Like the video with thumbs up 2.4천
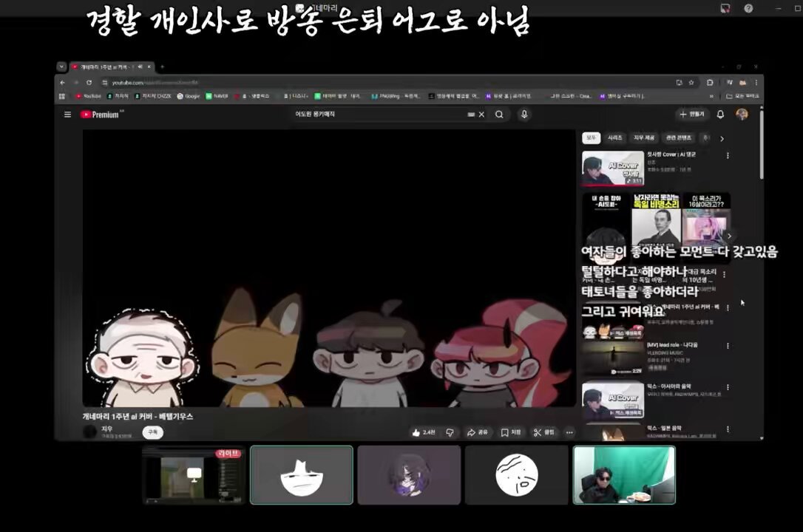This screenshot has height=532, width=803. pyautogui.click(x=424, y=433)
